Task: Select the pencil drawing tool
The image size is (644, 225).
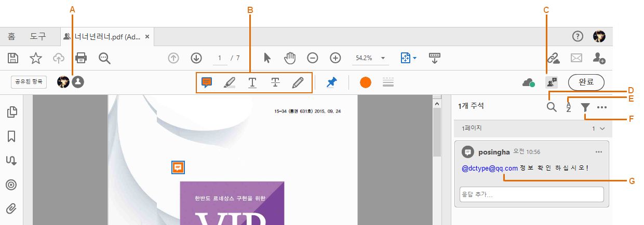Action: pyautogui.click(x=298, y=82)
